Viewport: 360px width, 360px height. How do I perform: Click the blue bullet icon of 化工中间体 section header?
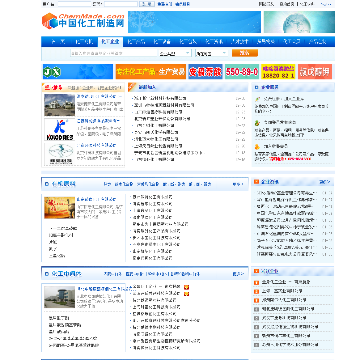tap(47, 274)
